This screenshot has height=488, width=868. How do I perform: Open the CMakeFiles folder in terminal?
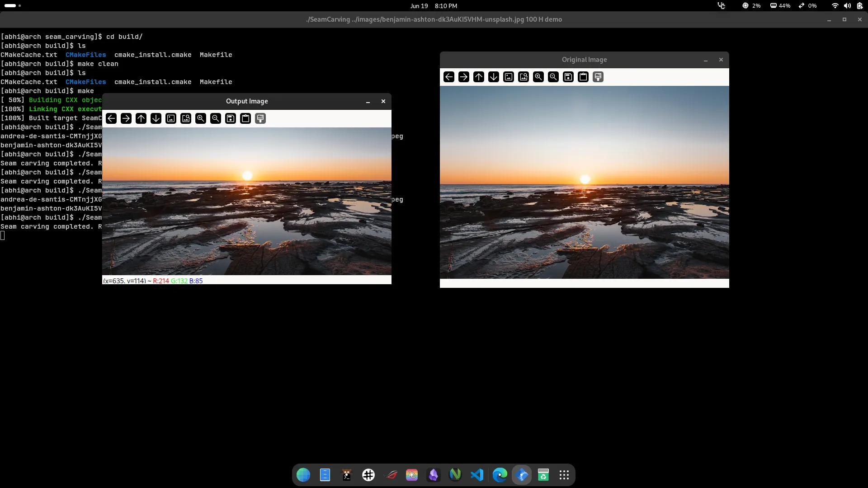coord(86,82)
